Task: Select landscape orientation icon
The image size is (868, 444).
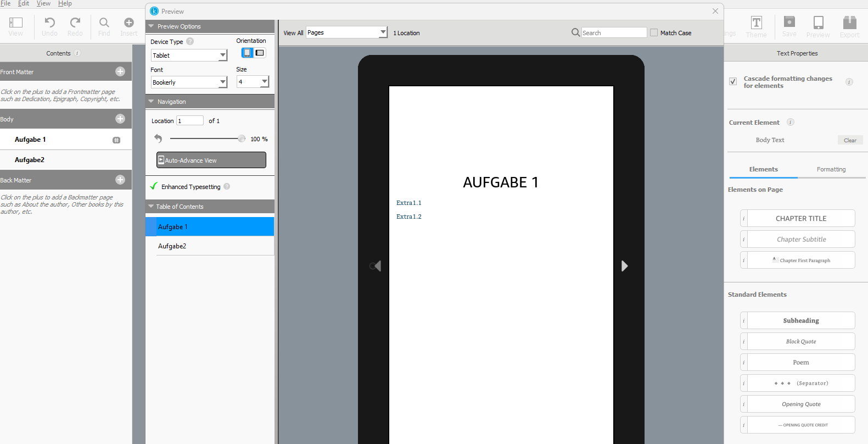Action: coord(260,53)
